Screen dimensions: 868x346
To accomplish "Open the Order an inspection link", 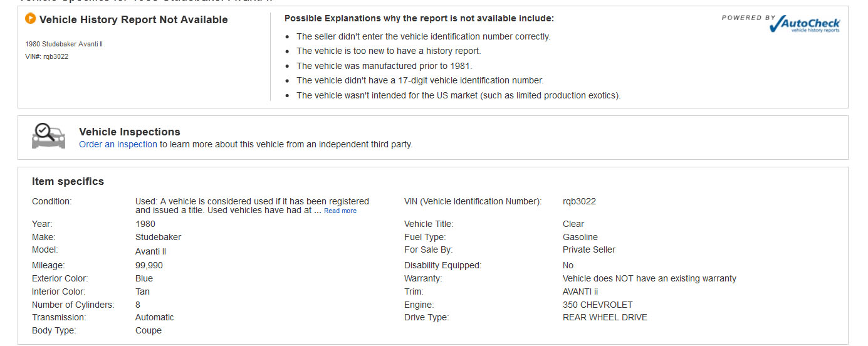I will click(x=118, y=144).
